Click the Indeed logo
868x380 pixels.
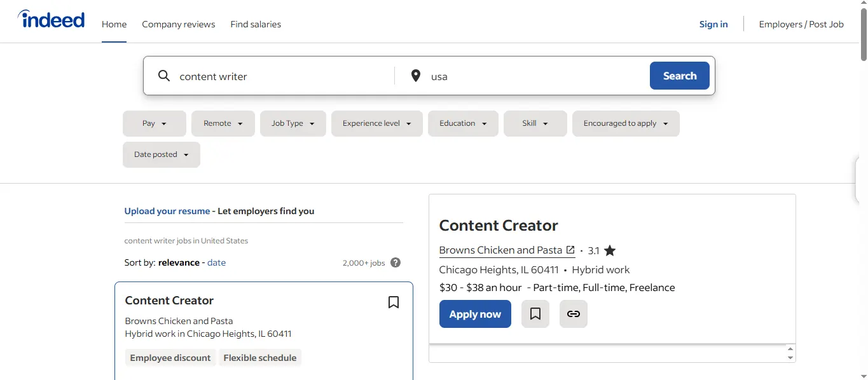pos(51,20)
